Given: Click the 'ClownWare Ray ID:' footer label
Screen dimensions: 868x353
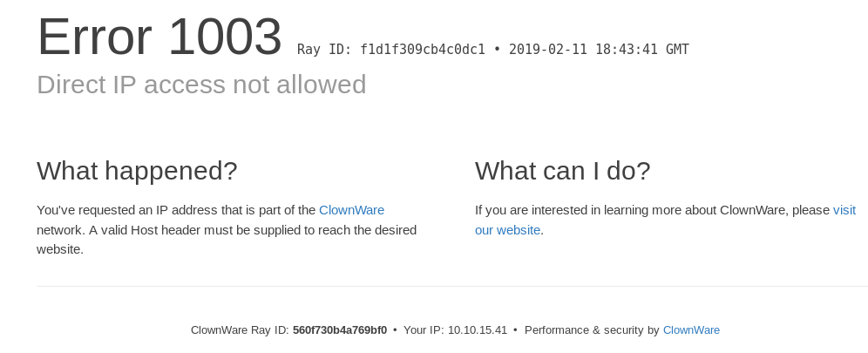Looking at the screenshot, I should [x=240, y=330].
